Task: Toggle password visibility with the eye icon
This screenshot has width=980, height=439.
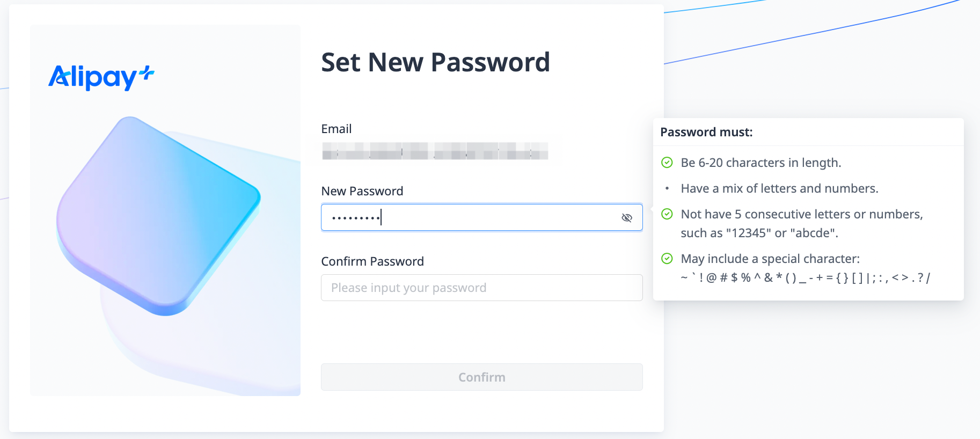Action: [x=626, y=217]
